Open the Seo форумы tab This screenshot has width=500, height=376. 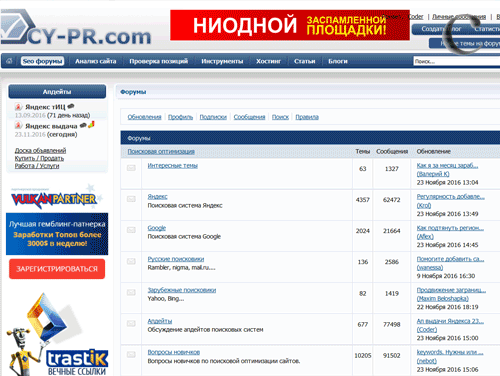pos(42,61)
